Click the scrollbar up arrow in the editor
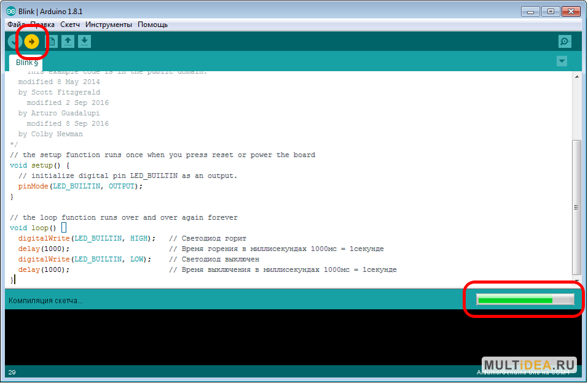 pyautogui.click(x=576, y=77)
